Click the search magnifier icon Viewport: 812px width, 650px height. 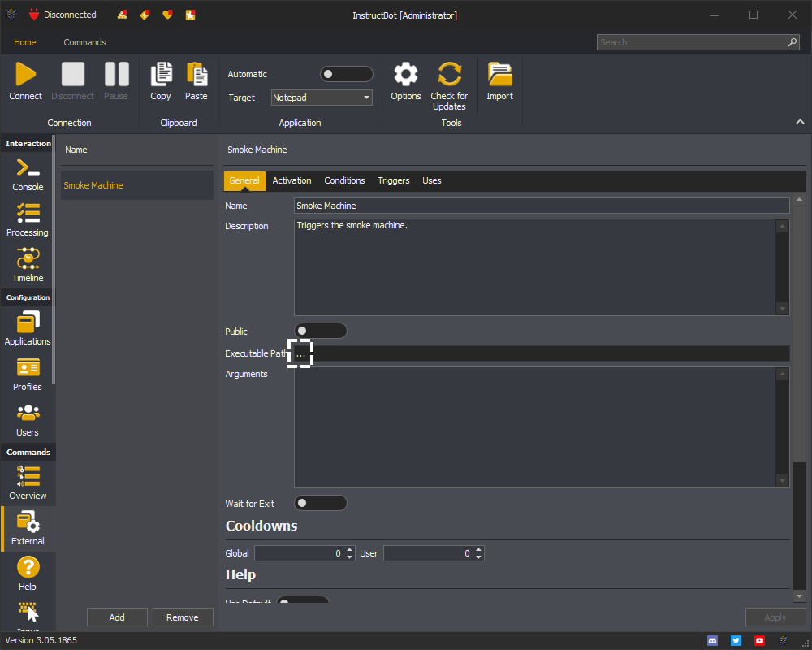(x=793, y=42)
